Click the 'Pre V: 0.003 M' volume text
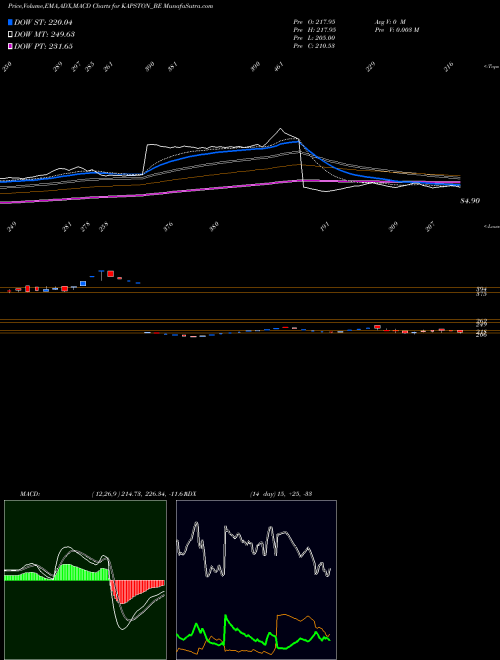The height and width of the screenshot is (660, 500). pos(397,30)
